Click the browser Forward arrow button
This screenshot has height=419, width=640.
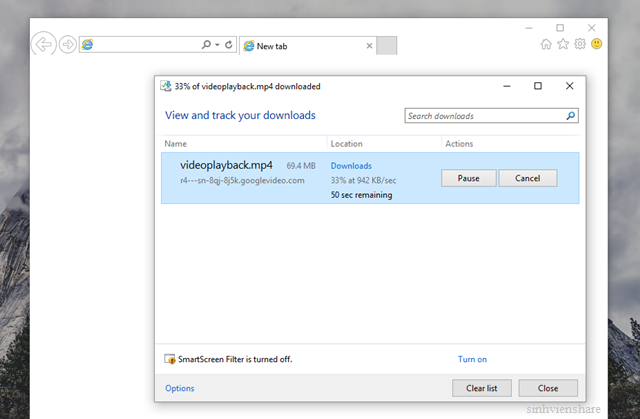click(x=68, y=45)
